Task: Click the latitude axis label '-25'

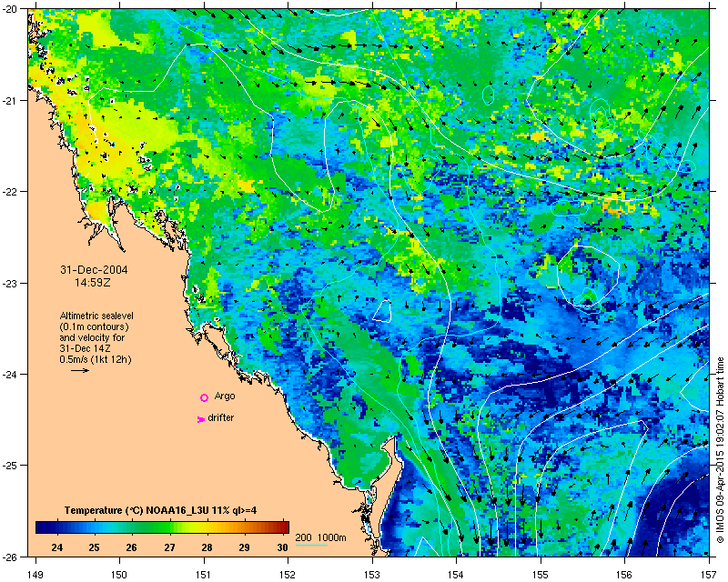Action: pyautogui.click(x=9, y=466)
